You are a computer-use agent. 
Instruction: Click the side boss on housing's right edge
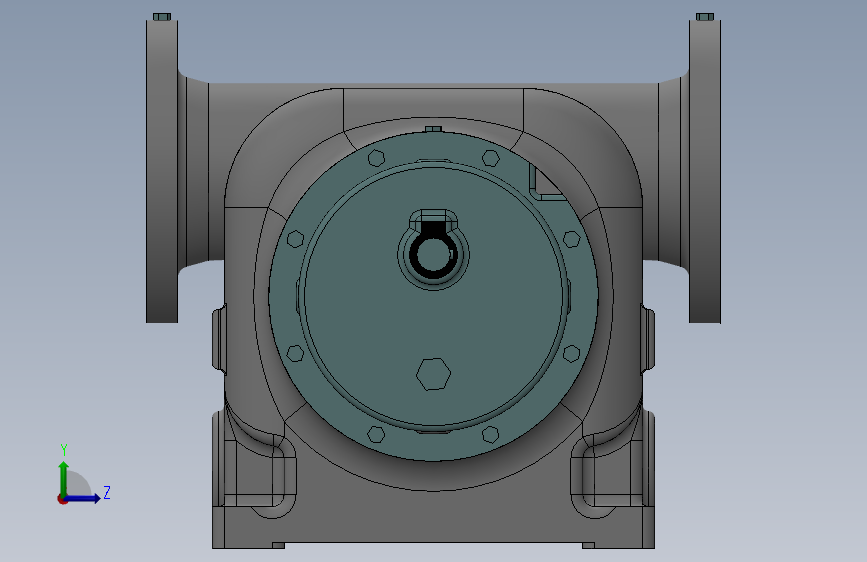click(647, 339)
